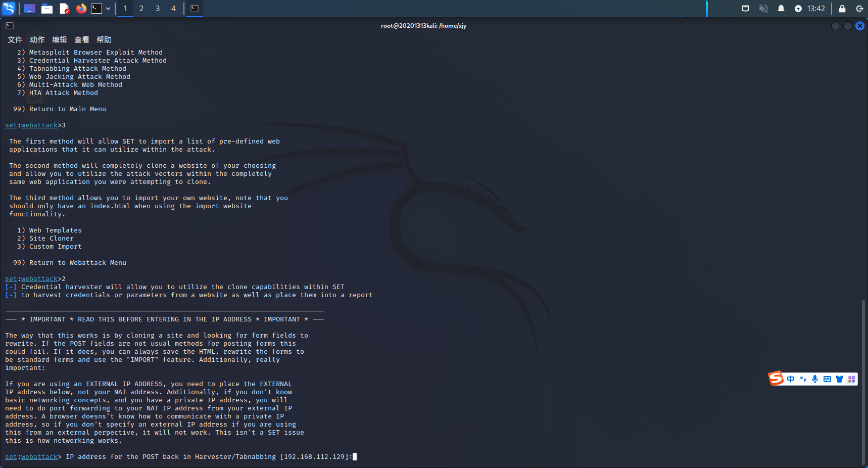868x468 pixels.
Task: Show the desktop via the panel icon
Action: click(x=30, y=9)
